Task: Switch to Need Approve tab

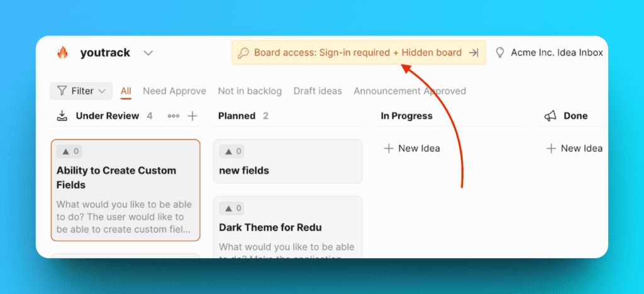Action: click(174, 91)
